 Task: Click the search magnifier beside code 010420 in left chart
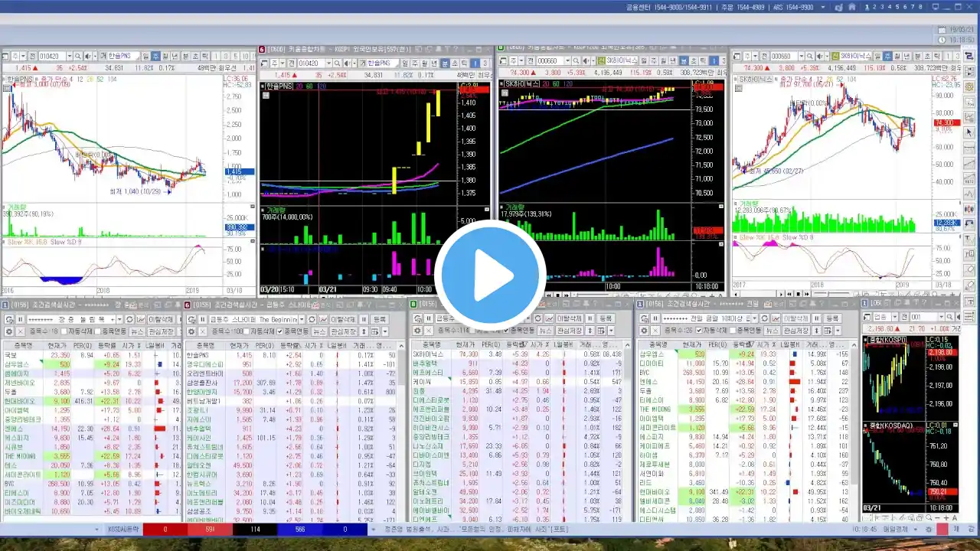pos(78,56)
